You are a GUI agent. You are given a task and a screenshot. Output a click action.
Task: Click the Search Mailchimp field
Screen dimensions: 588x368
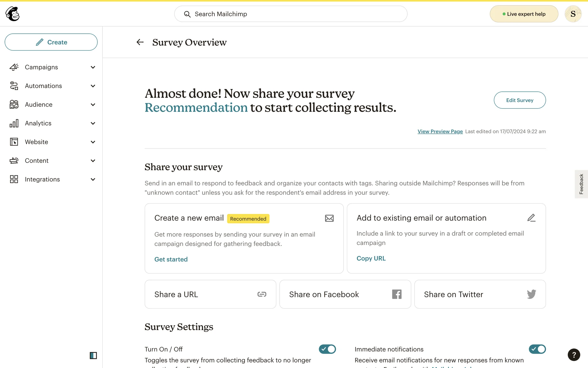(x=291, y=14)
